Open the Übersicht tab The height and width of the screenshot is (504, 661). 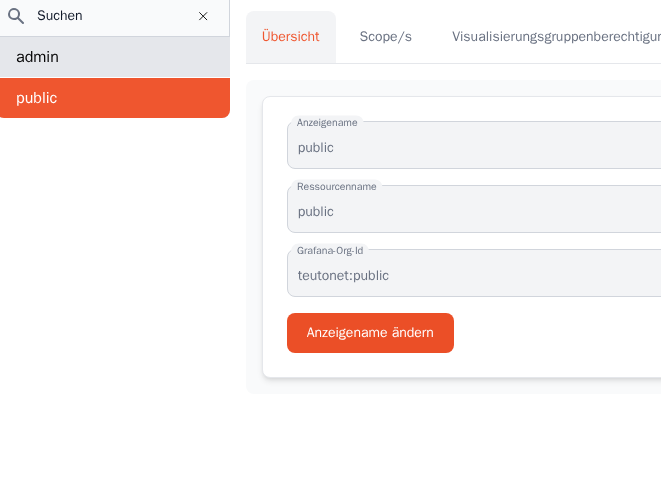click(290, 37)
